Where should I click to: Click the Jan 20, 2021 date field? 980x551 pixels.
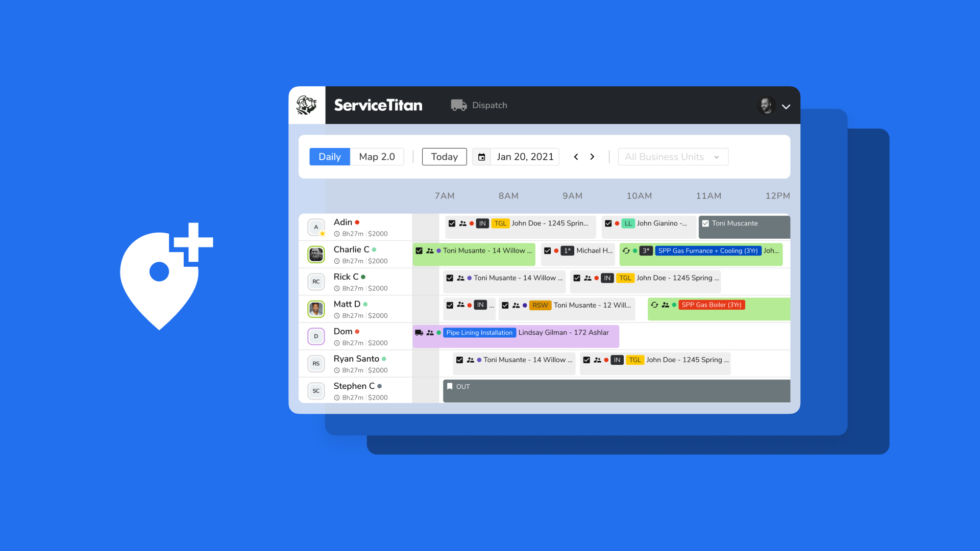(525, 157)
